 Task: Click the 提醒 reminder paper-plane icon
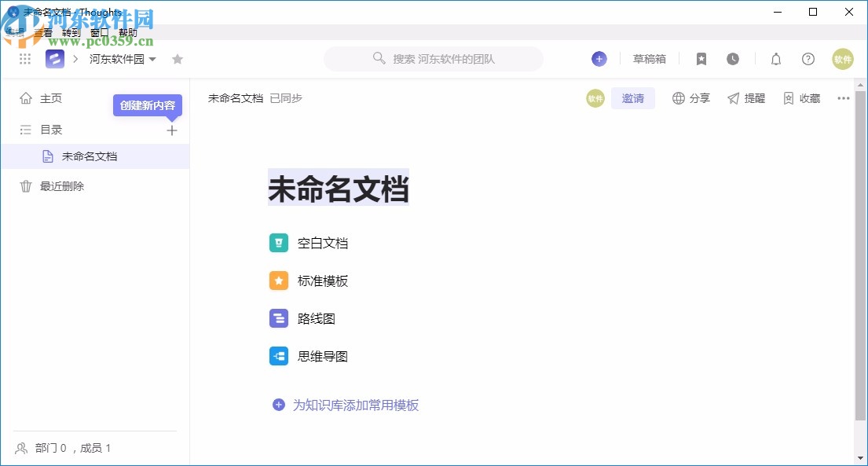(x=733, y=97)
